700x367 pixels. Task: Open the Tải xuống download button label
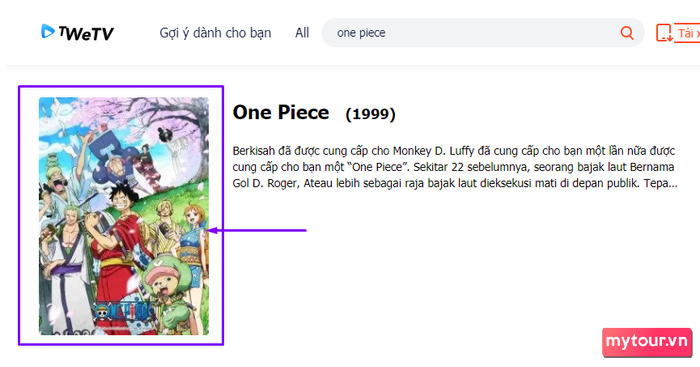[x=688, y=33]
